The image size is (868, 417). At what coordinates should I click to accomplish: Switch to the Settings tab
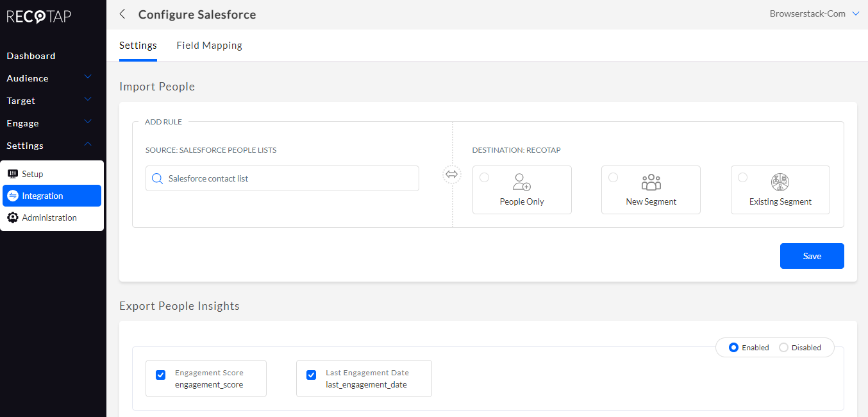[138, 46]
